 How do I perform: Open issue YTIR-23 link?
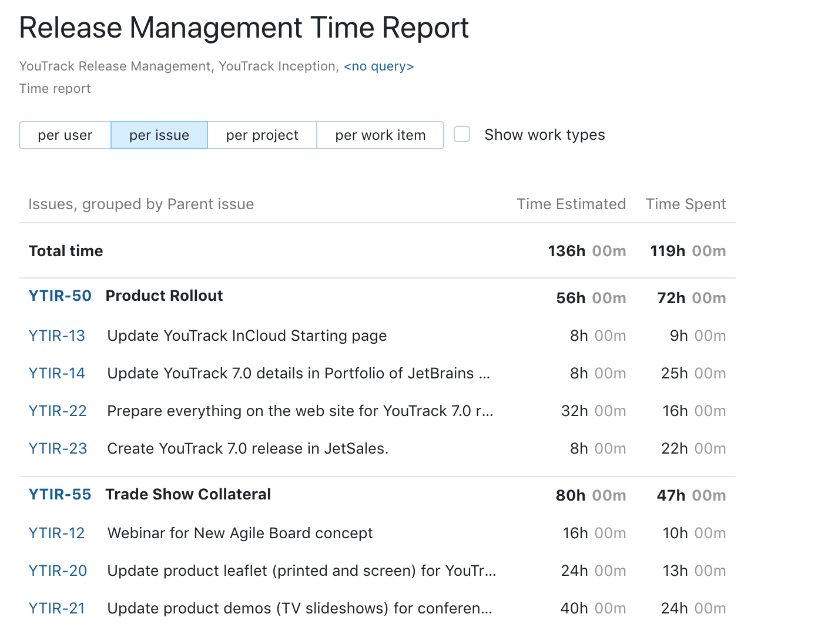pyautogui.click(x=58, y=448)
